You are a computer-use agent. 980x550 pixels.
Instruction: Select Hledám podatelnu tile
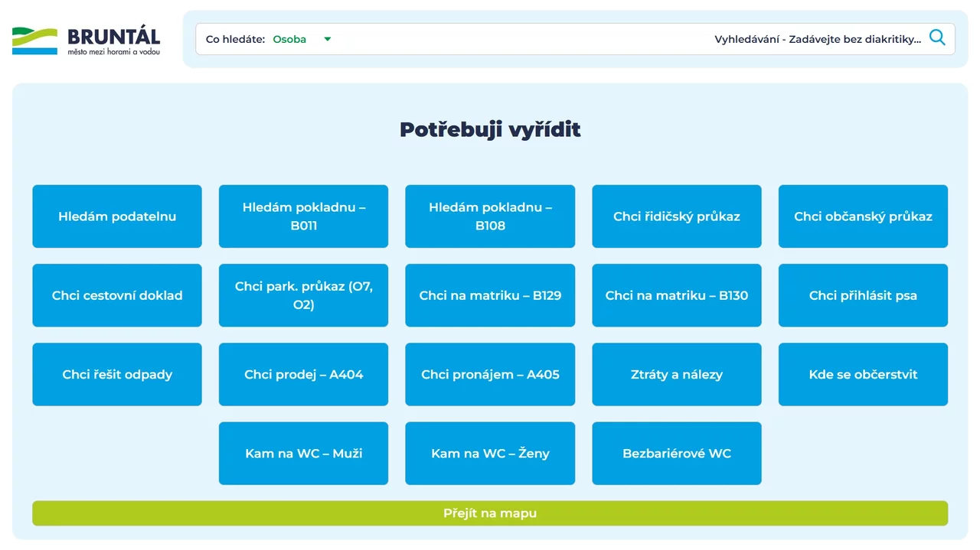point(117,216)
